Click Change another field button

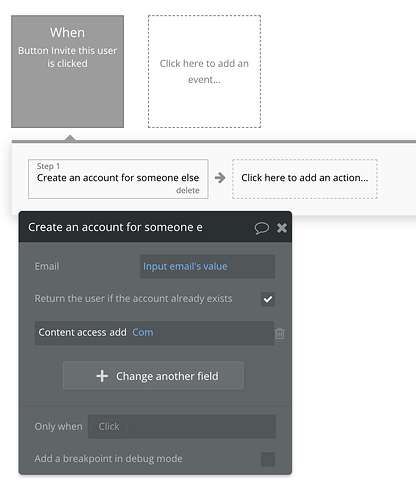click(x=153, y=376)
